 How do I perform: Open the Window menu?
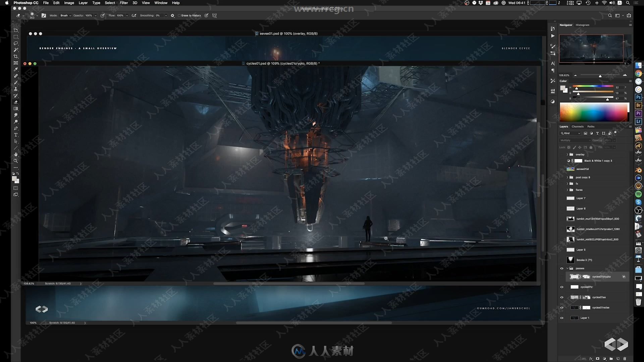161,3
